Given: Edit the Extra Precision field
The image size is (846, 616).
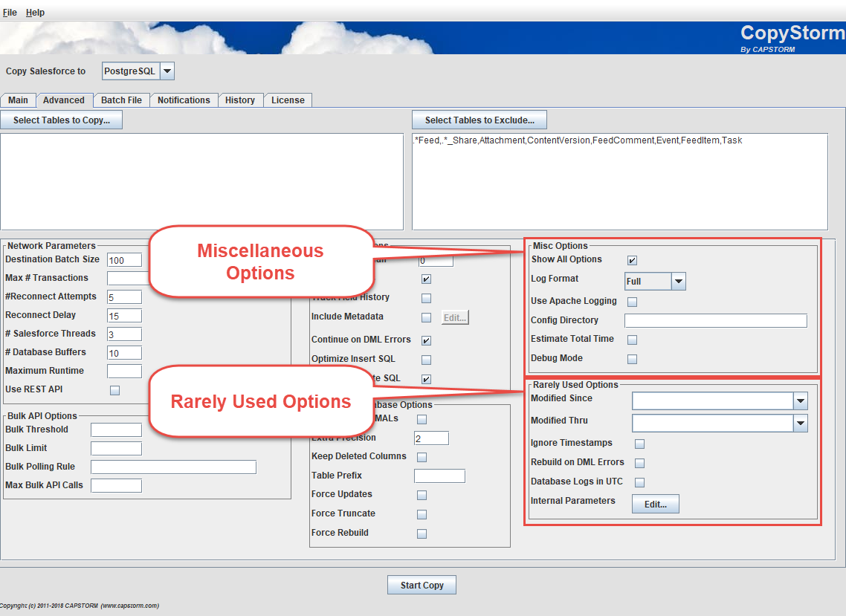Looking at the screenshot, I should pos(432,438).
